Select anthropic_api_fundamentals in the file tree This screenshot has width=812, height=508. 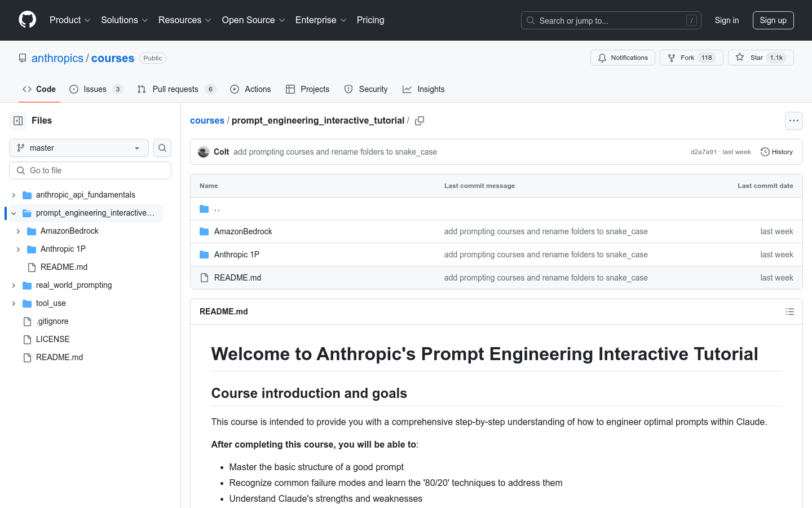(86, 195)
